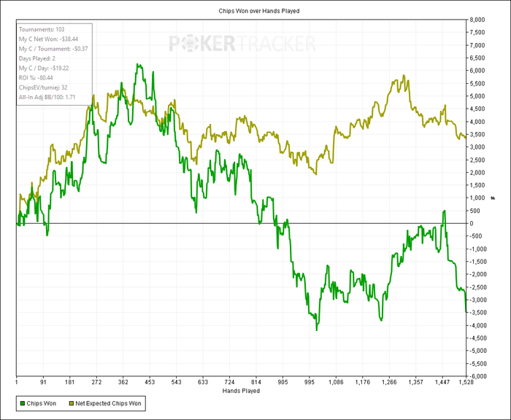Image resolution: width=511 pixels, height=420 pixels.
Task: Click the y-axis value 1,000
Action: pos(477,198)
